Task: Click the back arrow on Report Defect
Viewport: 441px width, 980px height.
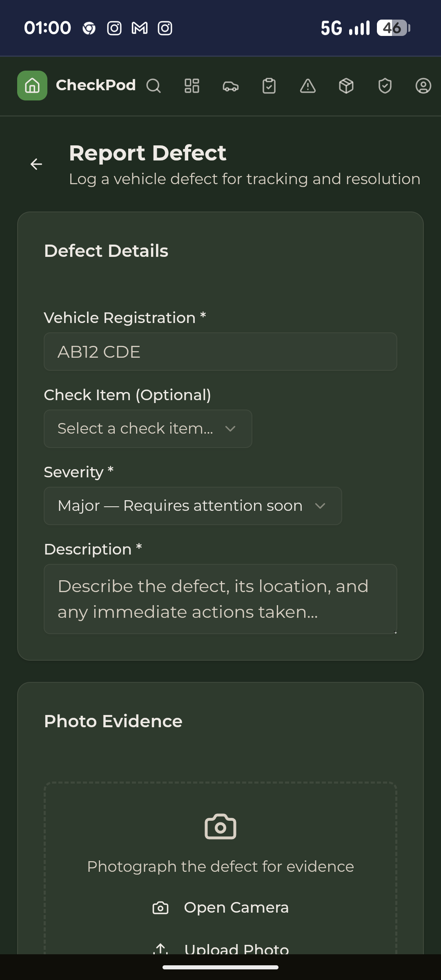Action: click(37, 164)
